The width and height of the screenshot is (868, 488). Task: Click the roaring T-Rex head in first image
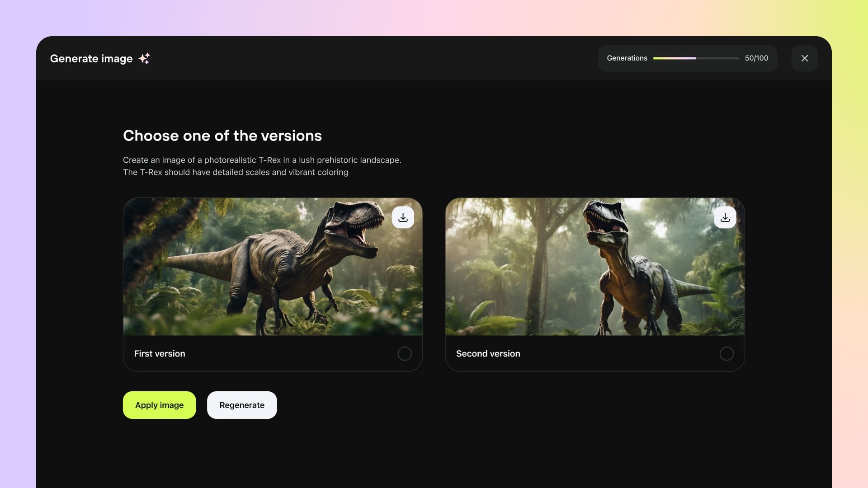pyautogui.click(x=355, y=224)
